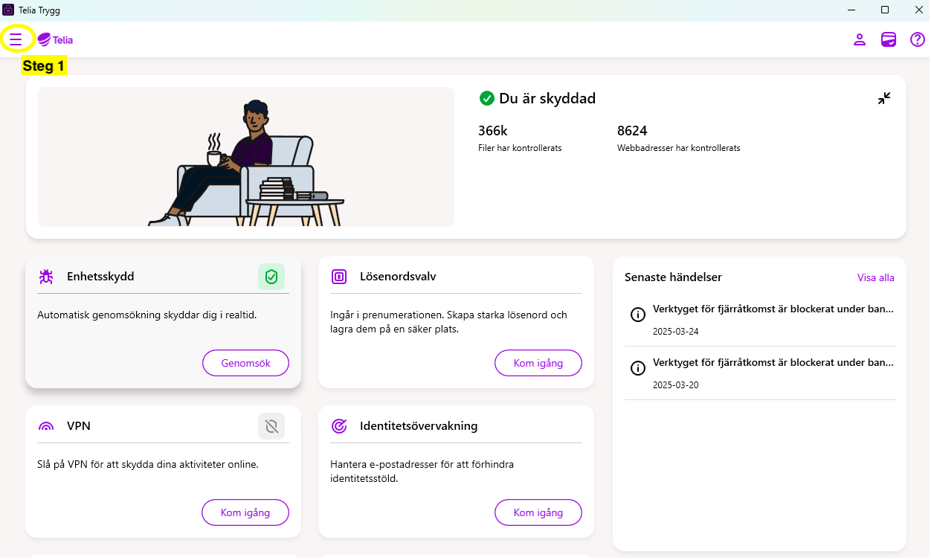Image resolution: width=931 pixels, height=560 pixels.
Task: Open the hamburger navigation menu
Action: pyautogui.click(x=16, y=39)
